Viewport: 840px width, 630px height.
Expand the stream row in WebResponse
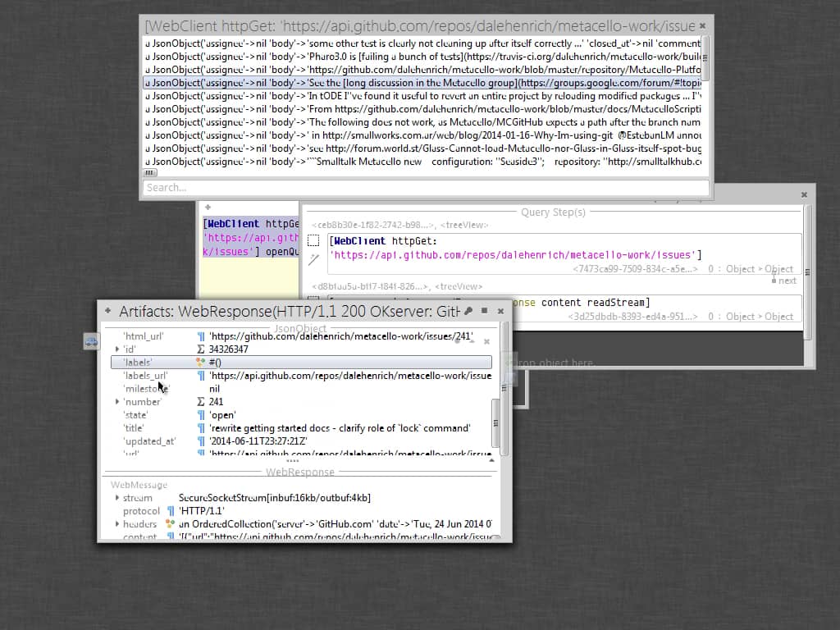(117, 498)
